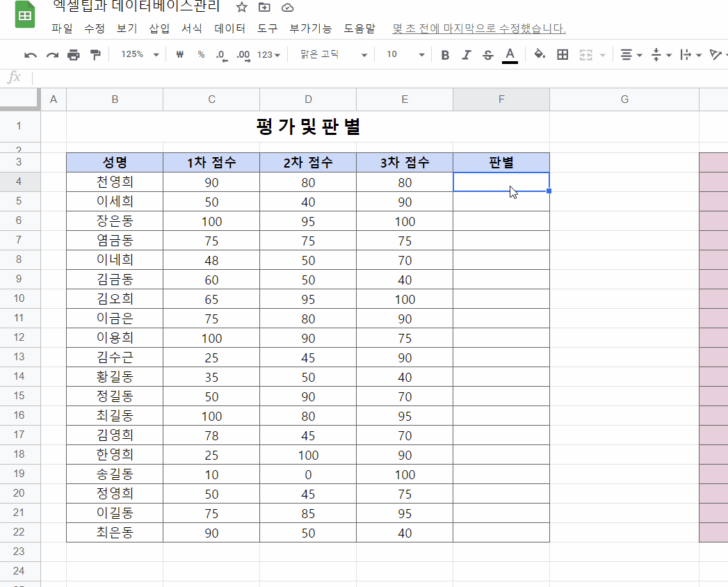Click the Move to folder icon
The image size is (728, 587).
pyautogui.click(x=264, y=7)
